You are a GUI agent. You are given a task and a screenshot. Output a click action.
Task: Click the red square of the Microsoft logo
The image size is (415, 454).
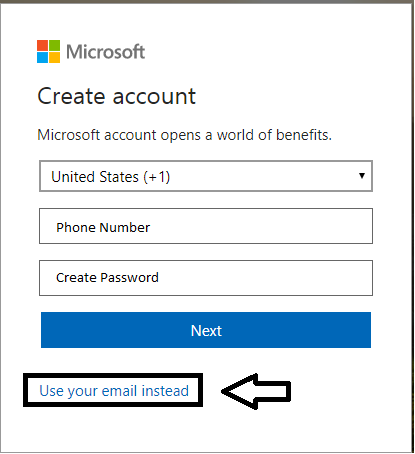[42, 45]
